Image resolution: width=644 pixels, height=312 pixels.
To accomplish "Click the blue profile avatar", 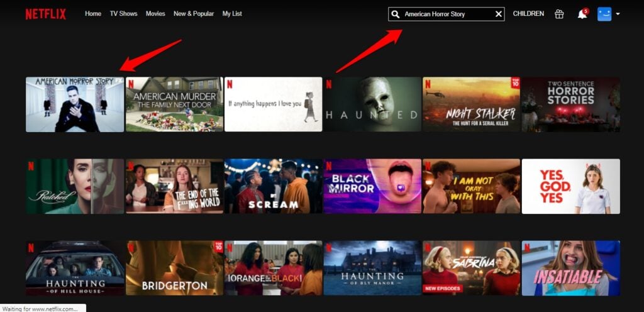I will click(x=604, y=14).
